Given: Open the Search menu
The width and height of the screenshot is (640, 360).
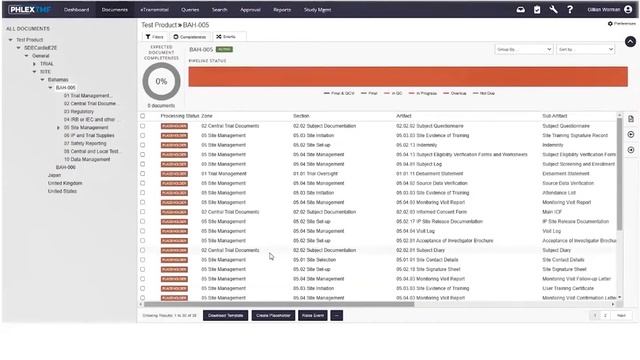Looking at the screenshot, I should coord(219,9).
